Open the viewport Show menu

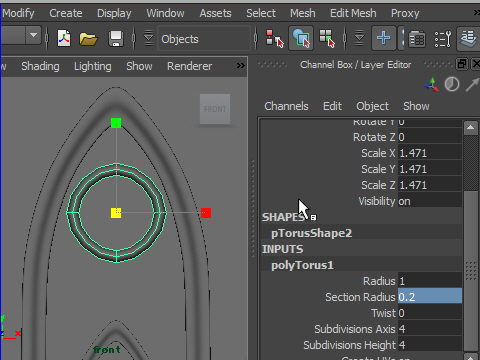click(139, 66)
